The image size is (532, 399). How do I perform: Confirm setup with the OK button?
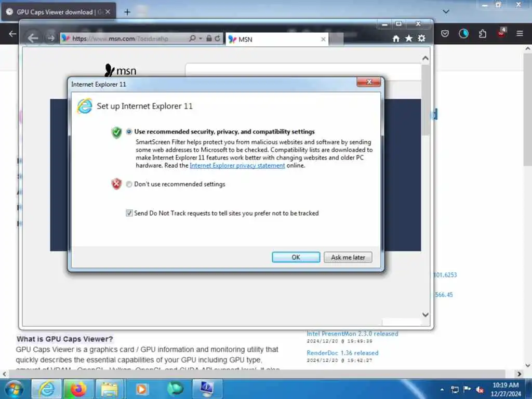point(296,257)
